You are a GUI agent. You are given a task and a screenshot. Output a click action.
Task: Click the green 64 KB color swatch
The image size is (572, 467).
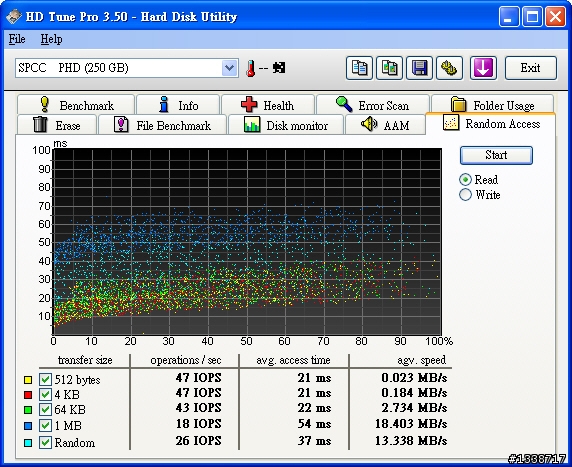pos(28,410)
